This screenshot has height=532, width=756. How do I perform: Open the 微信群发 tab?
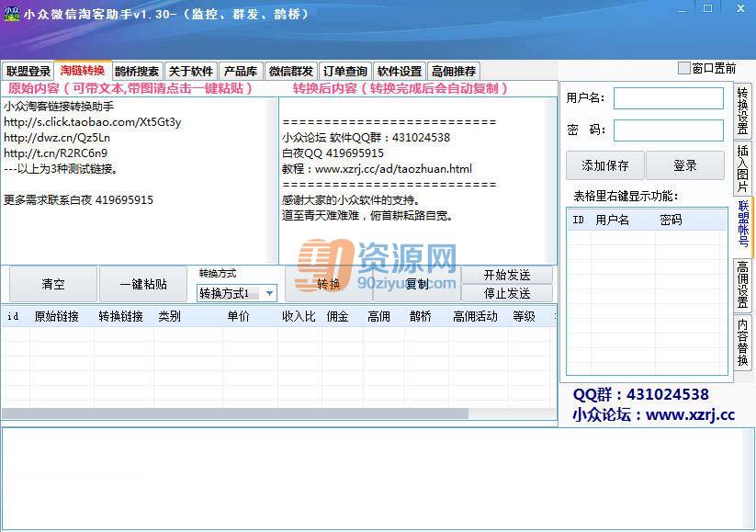tap(290, 72)
